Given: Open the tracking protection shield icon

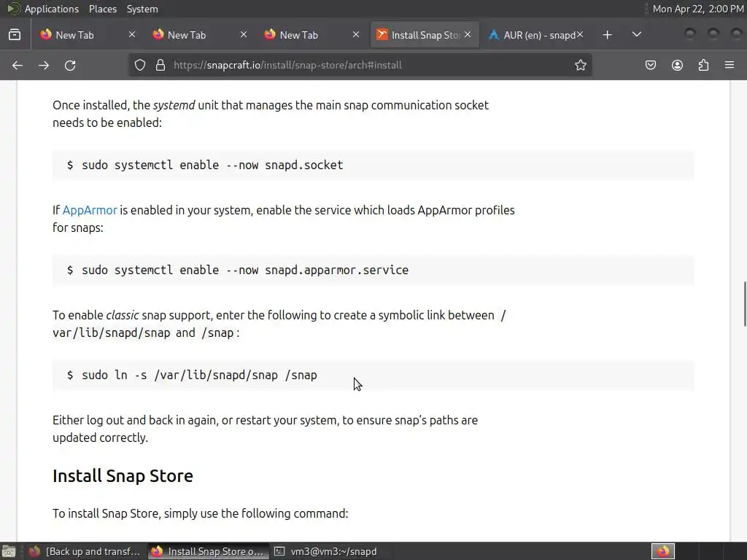Looking at the screenshot, I should tap(139, 65).
